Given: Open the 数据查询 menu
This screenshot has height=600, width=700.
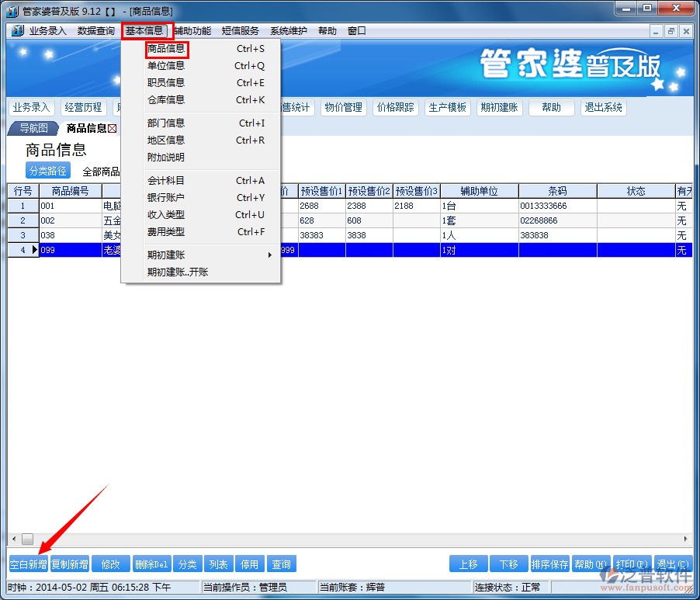Looking at the screenshot, I should (96, 31).
